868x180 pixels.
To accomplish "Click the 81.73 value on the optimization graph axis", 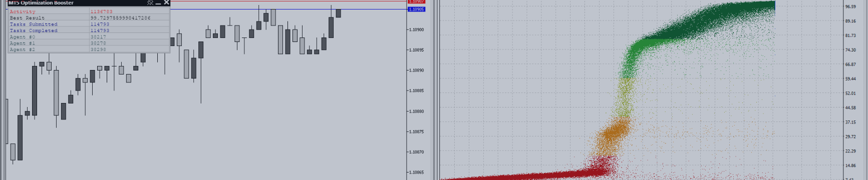I will [850, 35].
